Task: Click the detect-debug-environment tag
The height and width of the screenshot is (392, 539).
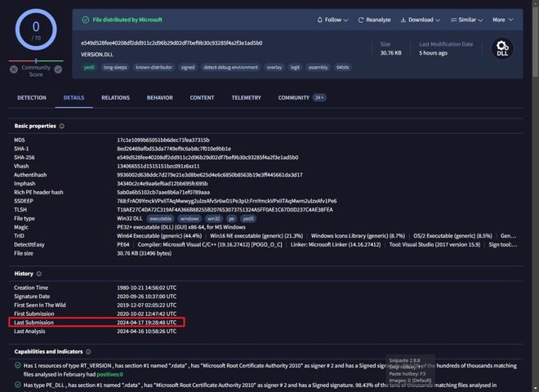Action: 230,68
